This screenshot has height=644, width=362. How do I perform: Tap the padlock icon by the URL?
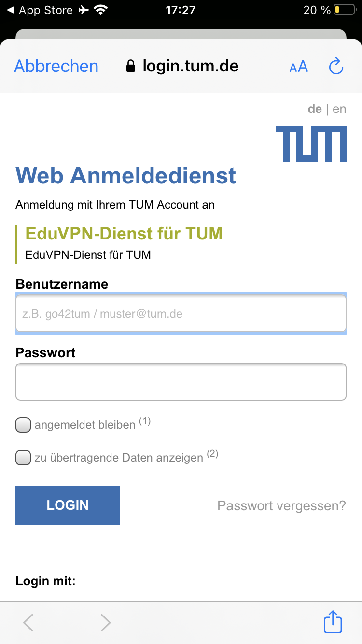click(x=130, y=66)
